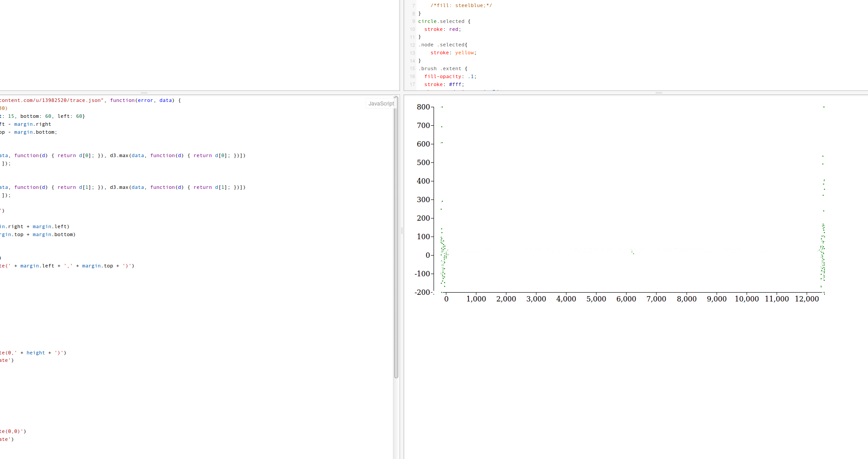Click the 100 y-axis tick label

tap(423, 237)
